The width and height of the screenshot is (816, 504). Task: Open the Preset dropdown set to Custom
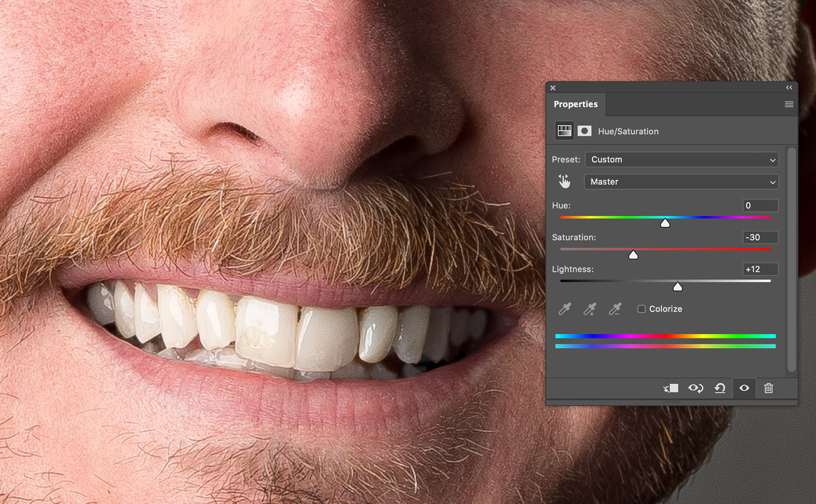[681, 160]
